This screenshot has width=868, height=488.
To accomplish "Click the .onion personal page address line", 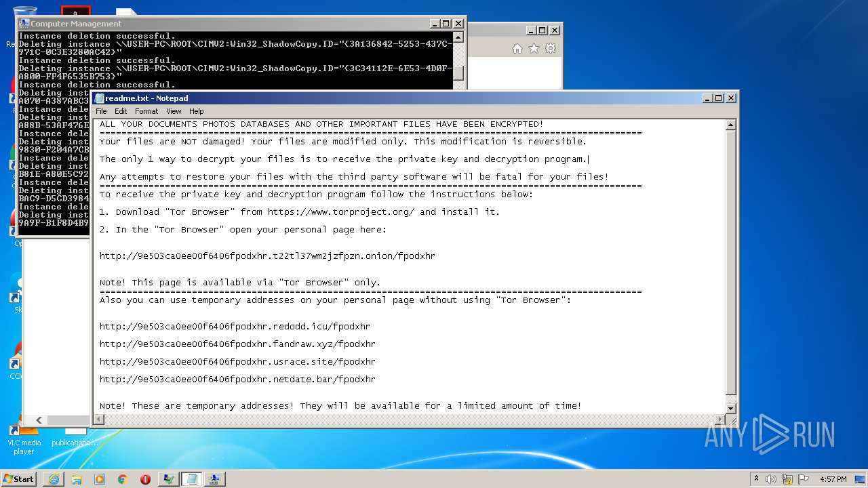I will 267,256.
